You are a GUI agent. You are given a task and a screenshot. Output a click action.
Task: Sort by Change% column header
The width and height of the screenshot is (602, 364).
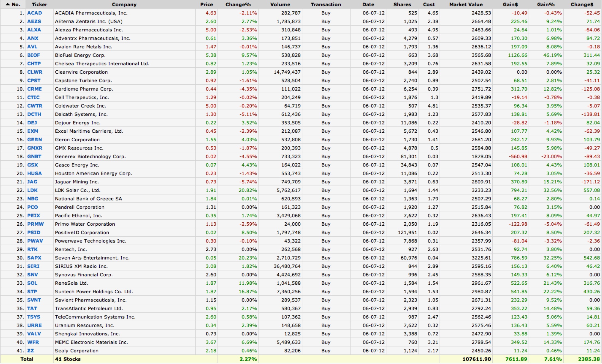pos(238,4)
